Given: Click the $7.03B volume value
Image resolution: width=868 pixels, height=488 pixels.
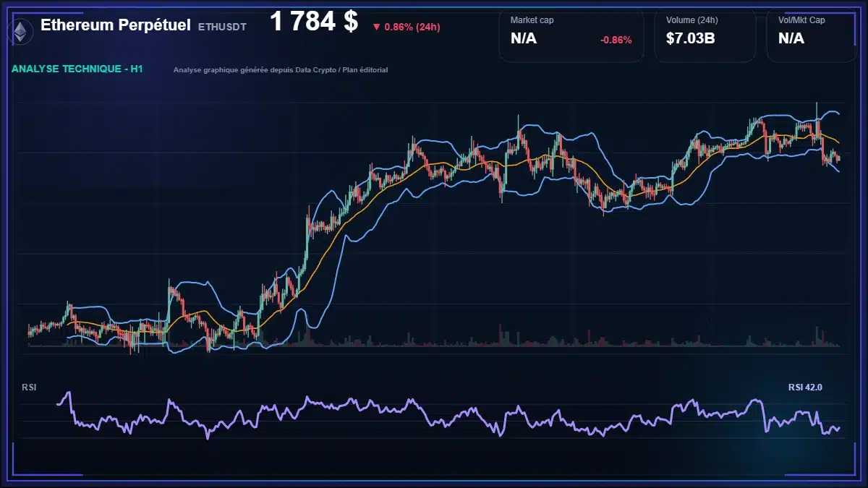Looking at the screenshot, I should [690, 38].
